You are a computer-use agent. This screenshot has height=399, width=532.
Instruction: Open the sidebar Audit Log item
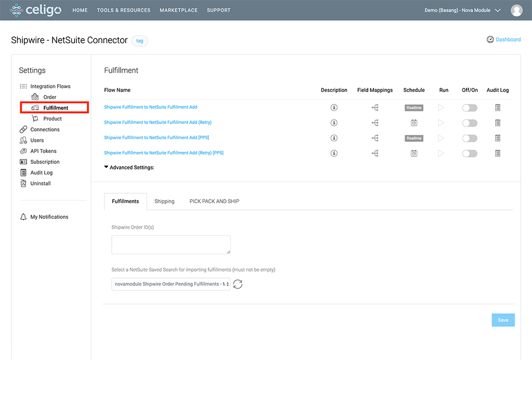(42, 172)
